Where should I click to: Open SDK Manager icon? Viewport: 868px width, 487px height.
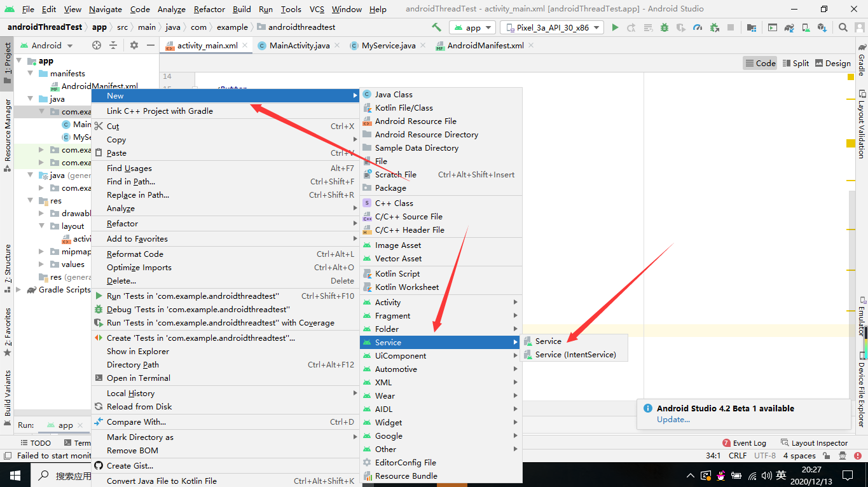[822, 27]
